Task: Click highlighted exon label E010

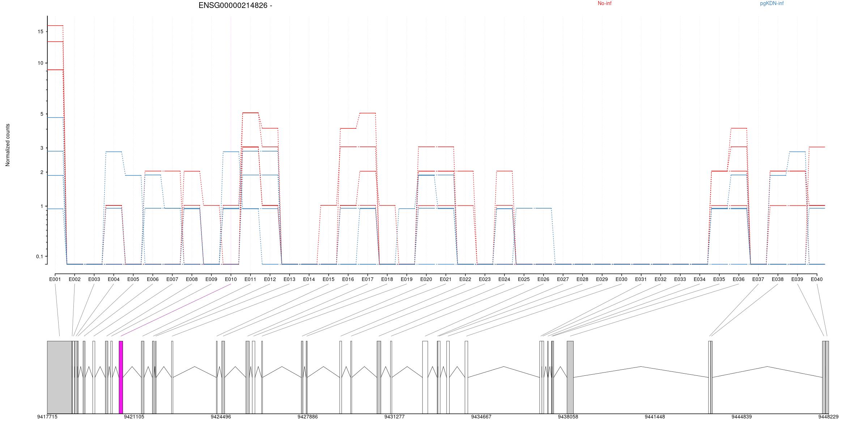Action: pyautogui.click(x=231, y=279)
